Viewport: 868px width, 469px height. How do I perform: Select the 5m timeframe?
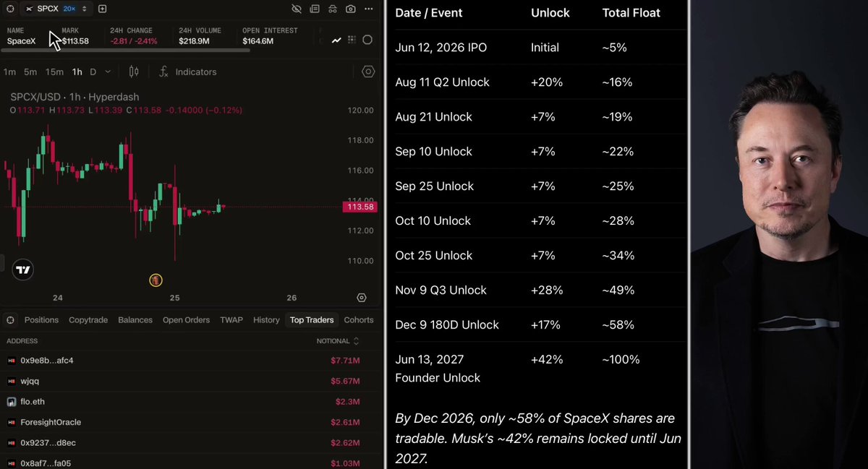click(x=30, y=72)
